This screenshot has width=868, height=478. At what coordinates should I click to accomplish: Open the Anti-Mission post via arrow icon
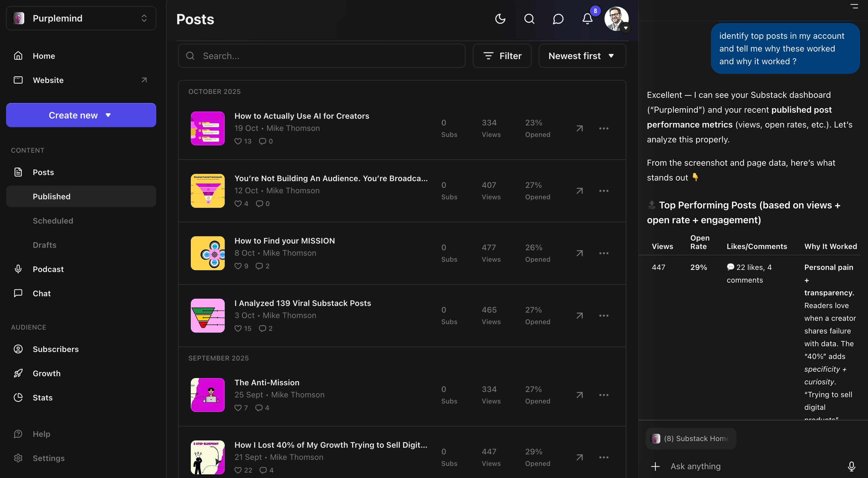579,395
